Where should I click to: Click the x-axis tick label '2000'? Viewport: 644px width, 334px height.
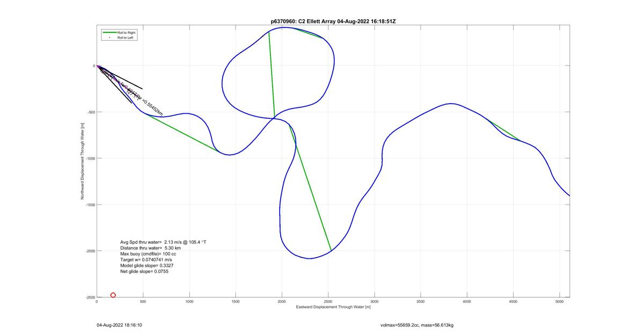[282, 302]
